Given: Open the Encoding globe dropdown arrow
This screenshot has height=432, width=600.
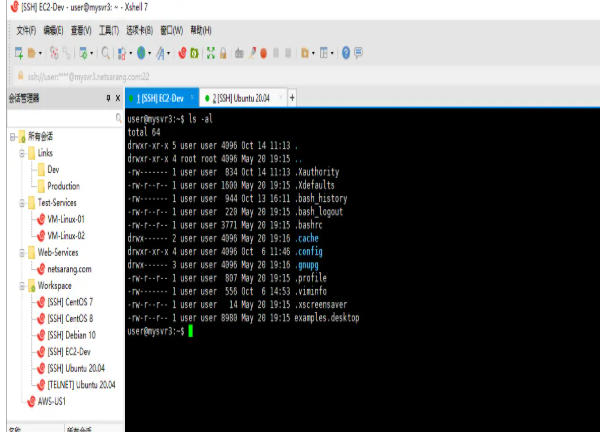Looking at the screenshot, I should point(150,53).
